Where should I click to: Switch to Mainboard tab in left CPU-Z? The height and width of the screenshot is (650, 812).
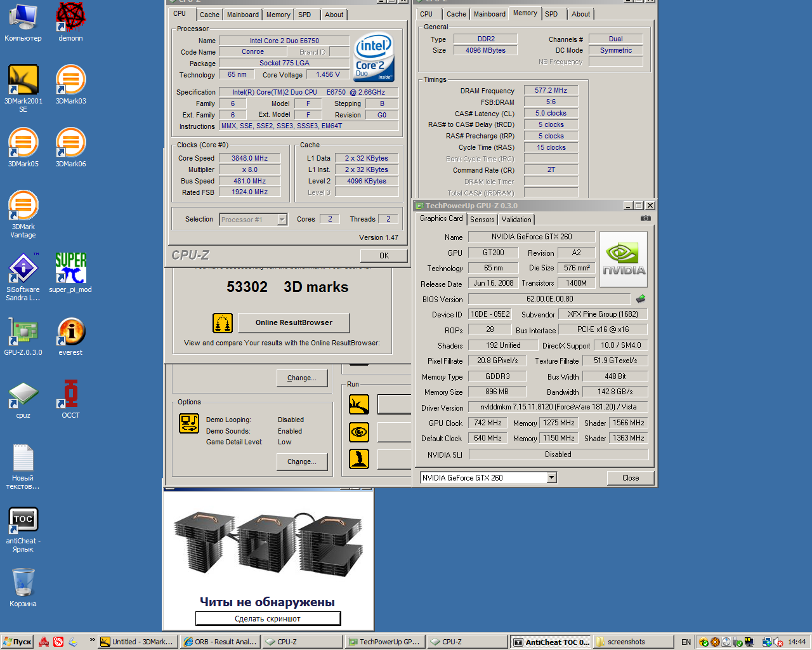tap(243, 15)
